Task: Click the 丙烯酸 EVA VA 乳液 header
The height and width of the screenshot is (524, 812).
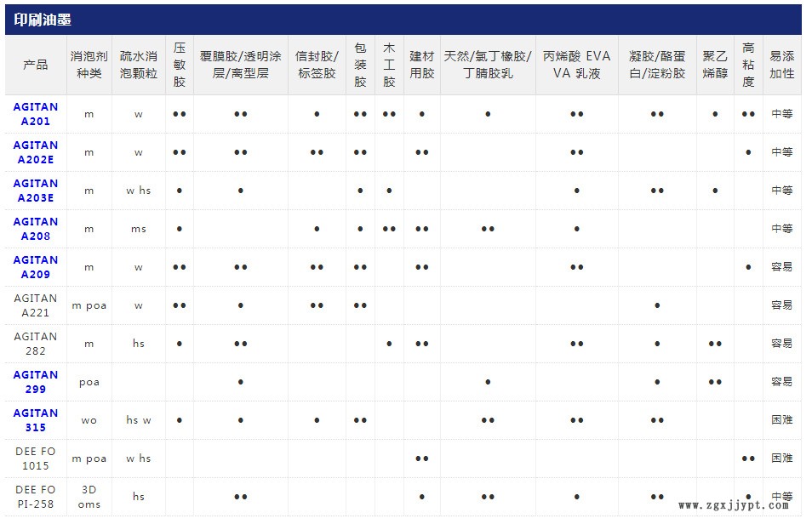Action: (x=576, y=65)
